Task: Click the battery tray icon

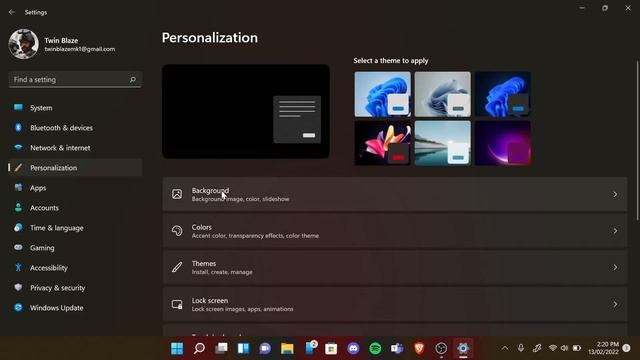Action: pyautogui.click(x=577, y=348)
